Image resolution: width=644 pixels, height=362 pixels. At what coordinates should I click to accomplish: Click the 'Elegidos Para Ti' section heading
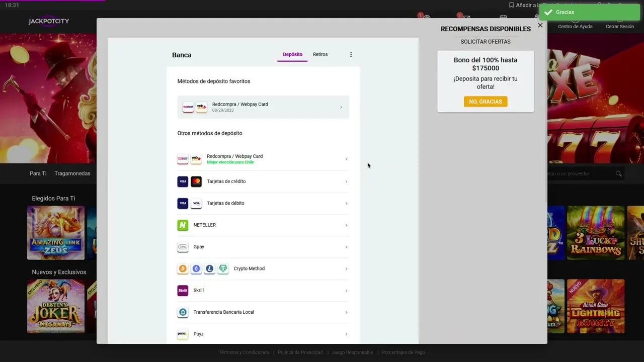tap(53, 199)
